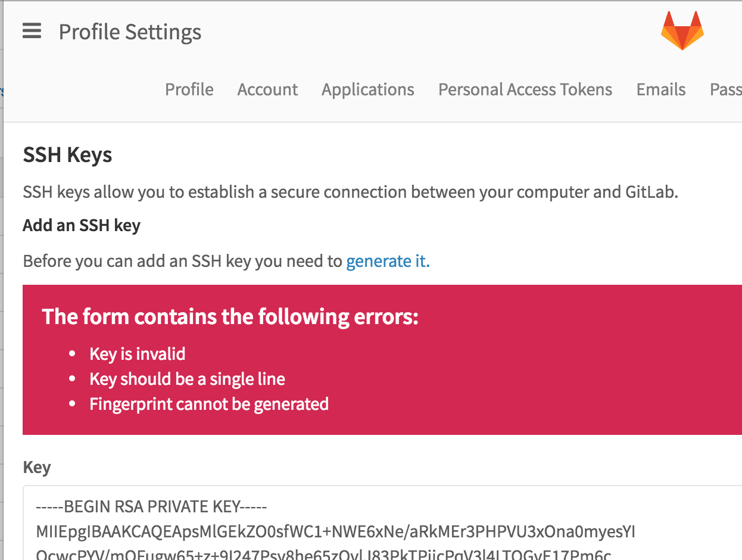Screen dimensions: 742x560
Task: Click the "Key is invalid" error message
Action: point(138,354)
